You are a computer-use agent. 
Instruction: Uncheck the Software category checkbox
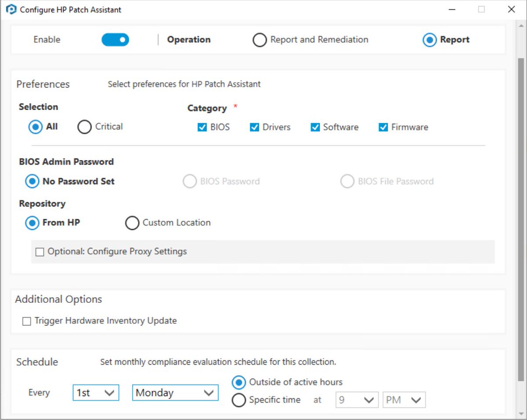pyautogui.click(x=315, y=127)
